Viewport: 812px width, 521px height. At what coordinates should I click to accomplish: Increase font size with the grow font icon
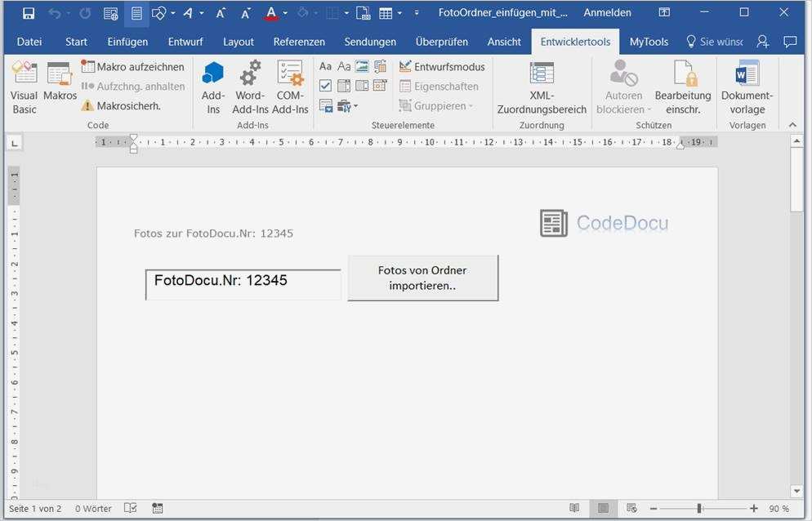(221, 13)
